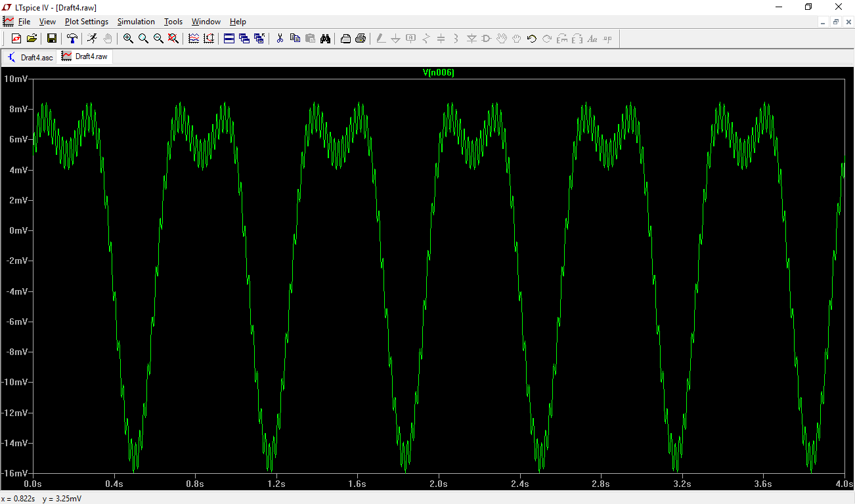Screen dimensions: 855x504
Task: Save with the floppy disk icon
Action: tap(51, 39)
